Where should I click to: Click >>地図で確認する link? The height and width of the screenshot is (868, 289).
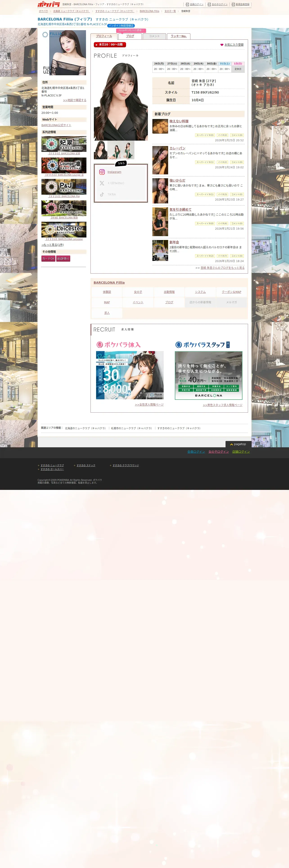75,100
